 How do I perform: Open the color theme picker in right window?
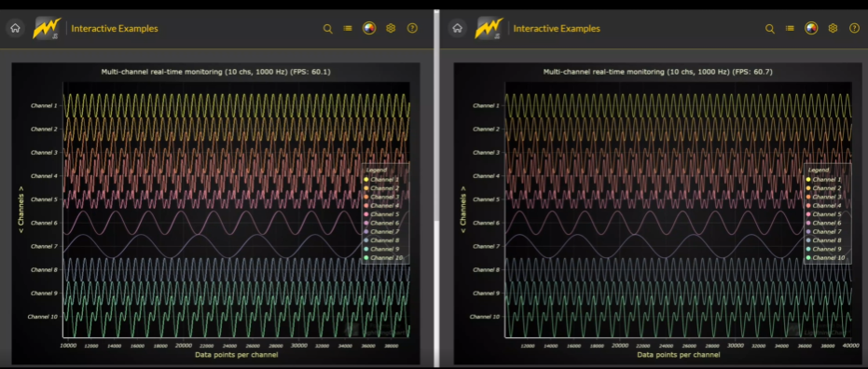811,28
